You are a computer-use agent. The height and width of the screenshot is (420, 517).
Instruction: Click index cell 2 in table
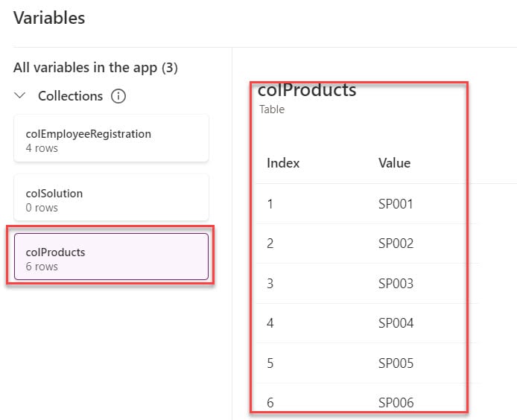point(270,244)
